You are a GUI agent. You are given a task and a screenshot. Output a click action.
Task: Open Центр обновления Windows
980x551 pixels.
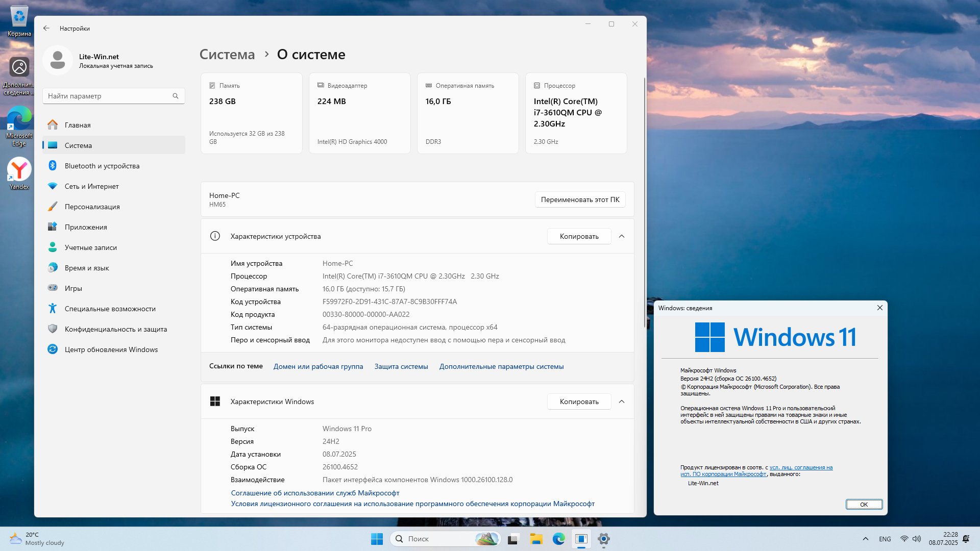[111, 349]
